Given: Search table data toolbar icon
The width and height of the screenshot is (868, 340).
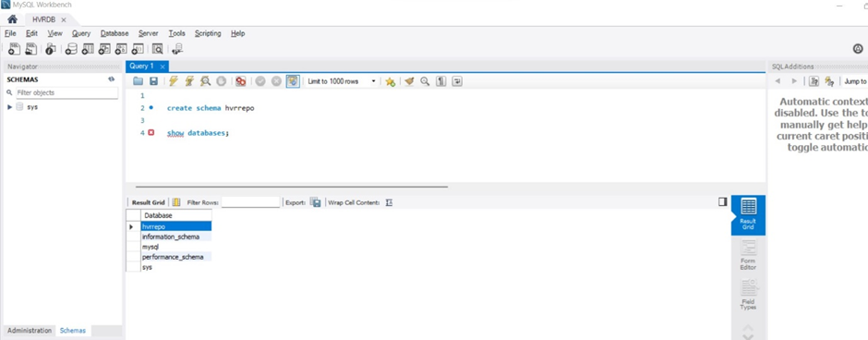Looking at the screenshot, I should tap(157, 49).
